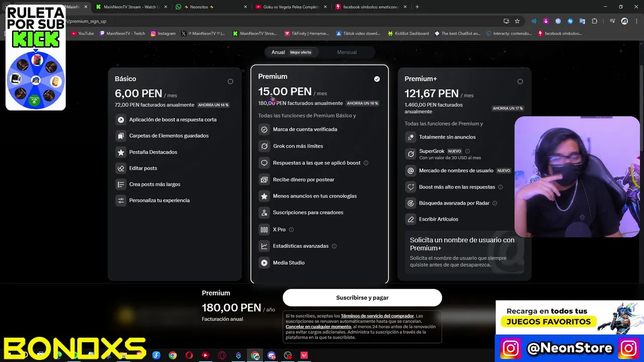Open a new browser tab
This screenshot has height=362, width=644.
pos(417,7)
